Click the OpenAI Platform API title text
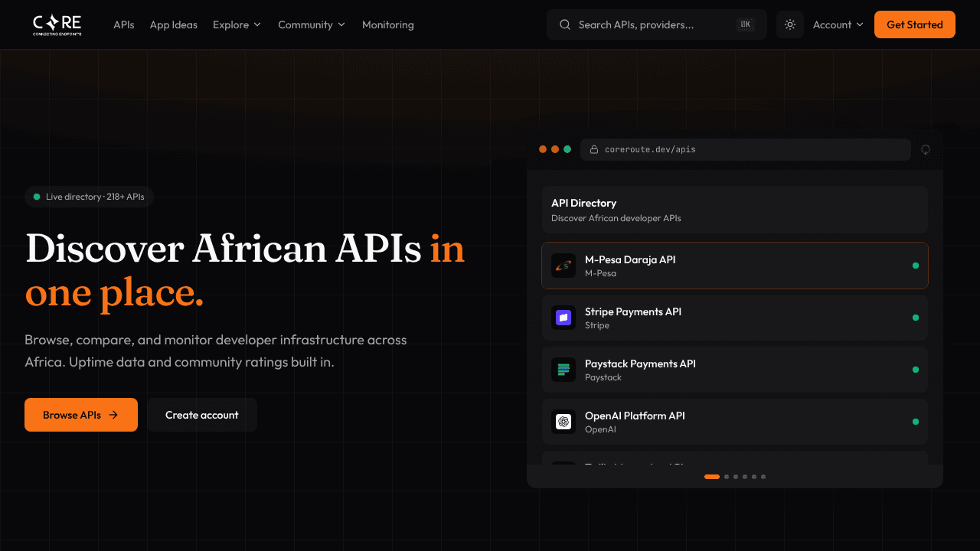 click(635, 416)
